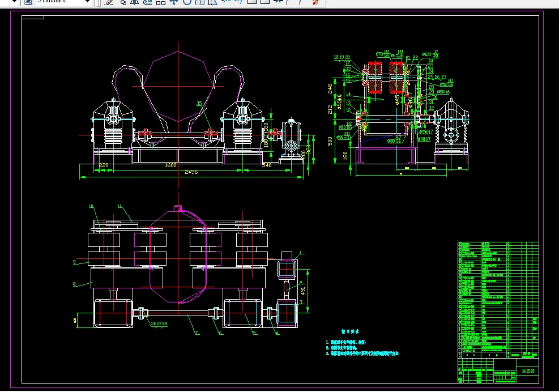Select part balloon 3 near motor
The image size is (559, 392).
click(301, 302)
